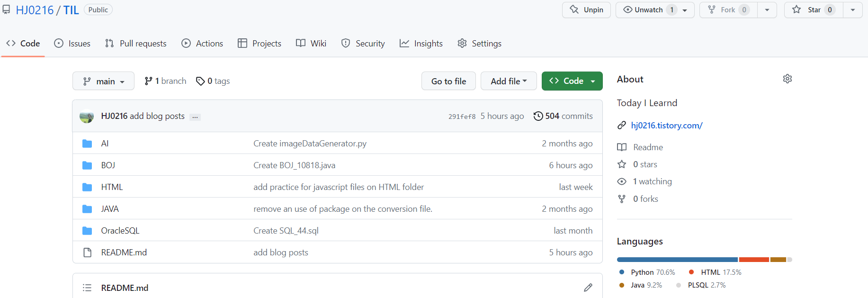
Task: Open the Star lists dropdown arrow
Action: (x=853, y=10)
